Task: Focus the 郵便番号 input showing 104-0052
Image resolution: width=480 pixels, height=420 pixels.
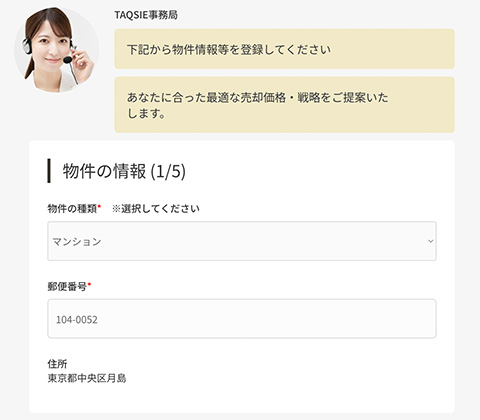Action: point(242,319)
